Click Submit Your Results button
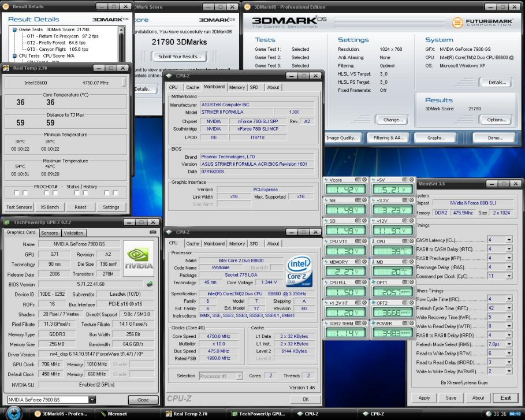 point(180,57)
